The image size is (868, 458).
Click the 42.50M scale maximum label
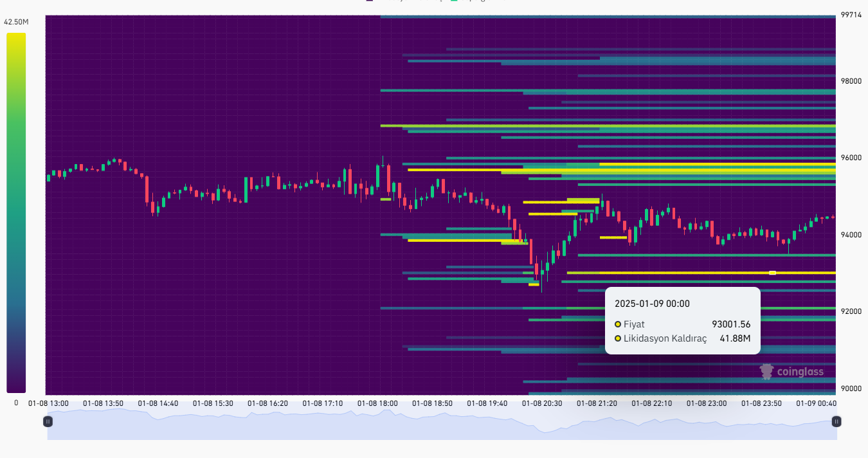pyautogui.click(x=16, y=22)
